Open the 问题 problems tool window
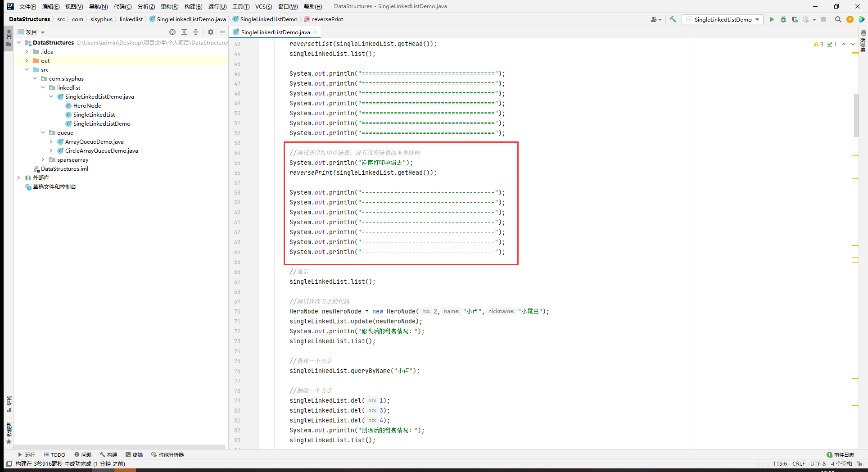Viewport: 868px width, 472px height. point(83,454)
